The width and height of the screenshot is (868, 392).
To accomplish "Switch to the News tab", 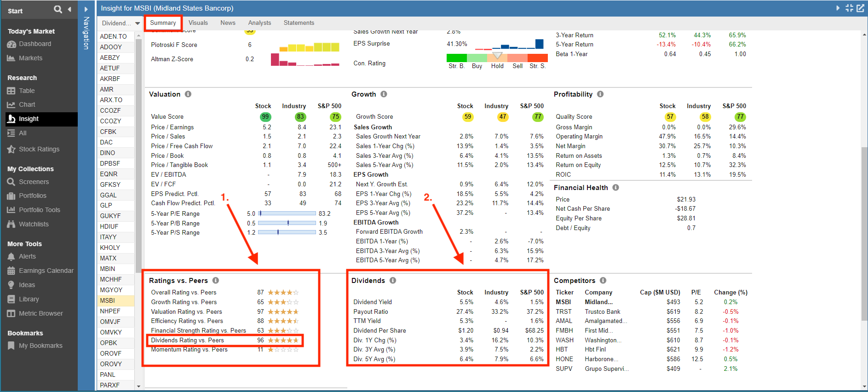I will click(228, 23).
